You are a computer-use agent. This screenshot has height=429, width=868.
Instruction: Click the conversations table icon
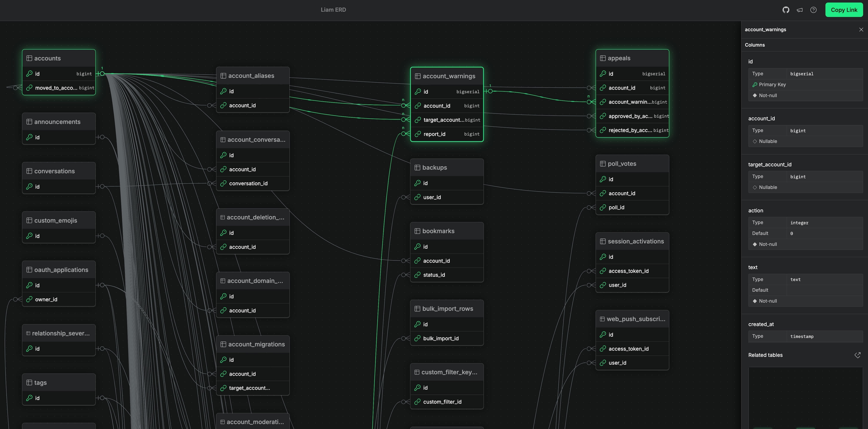[29, 171]
